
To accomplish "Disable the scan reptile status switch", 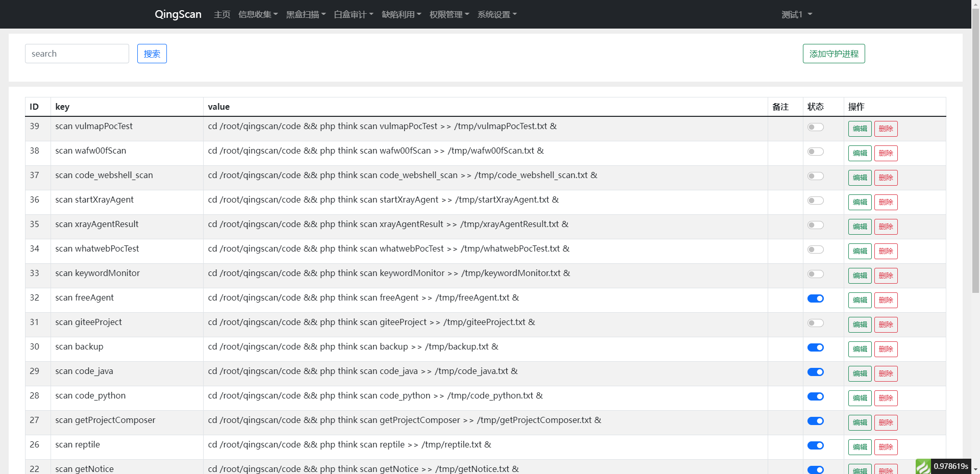I will (x=816, y=445).
